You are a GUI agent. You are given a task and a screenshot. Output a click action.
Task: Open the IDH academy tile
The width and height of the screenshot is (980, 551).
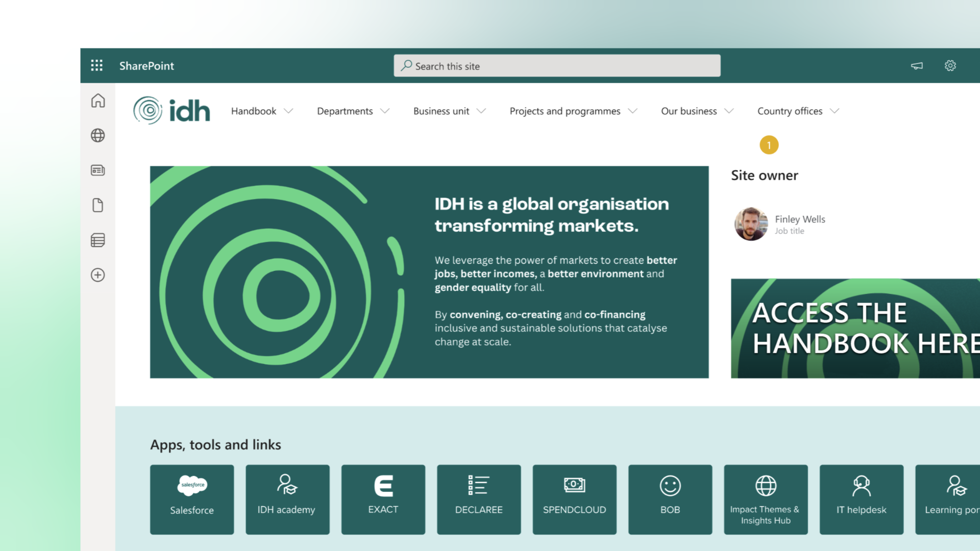coord(287,499)
